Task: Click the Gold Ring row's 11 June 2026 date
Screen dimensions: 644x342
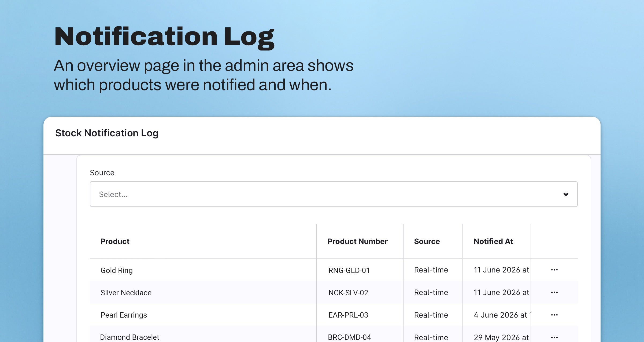Action: 501,270
